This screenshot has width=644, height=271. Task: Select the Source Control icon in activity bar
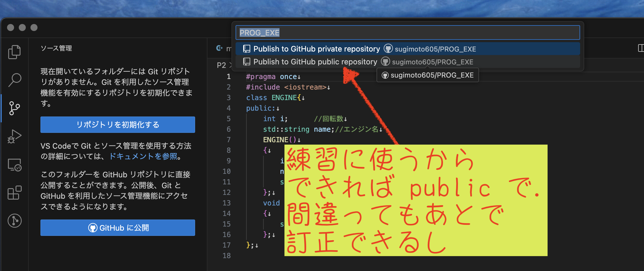point(14,108)
